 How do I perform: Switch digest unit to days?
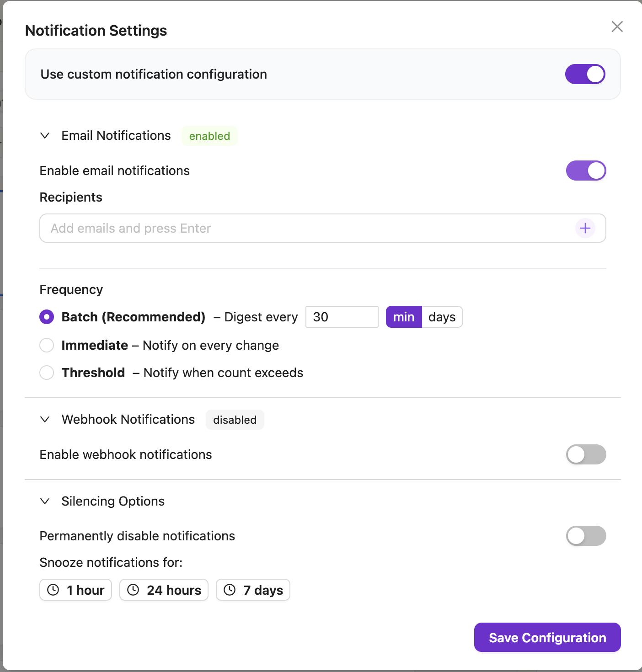[442, 317]
